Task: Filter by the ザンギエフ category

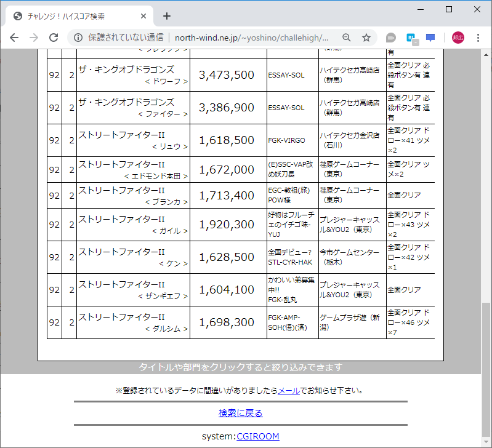Action: [x=163, y=296]
